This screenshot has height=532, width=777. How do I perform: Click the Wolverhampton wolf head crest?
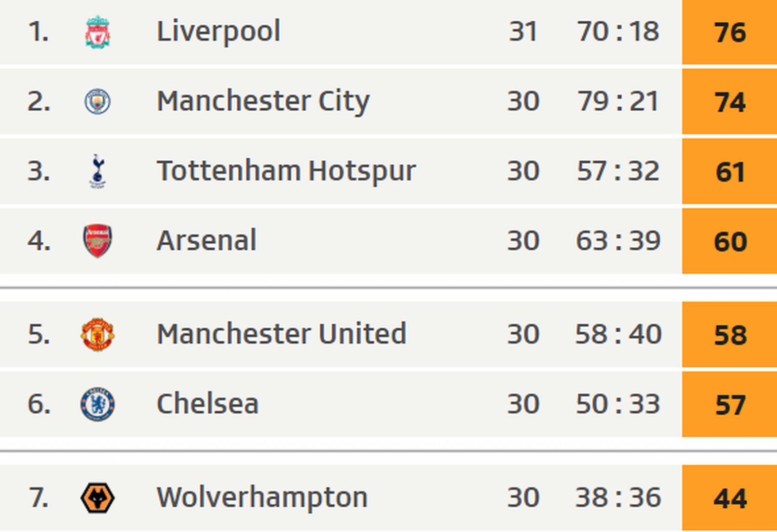[x=98, y=498]
